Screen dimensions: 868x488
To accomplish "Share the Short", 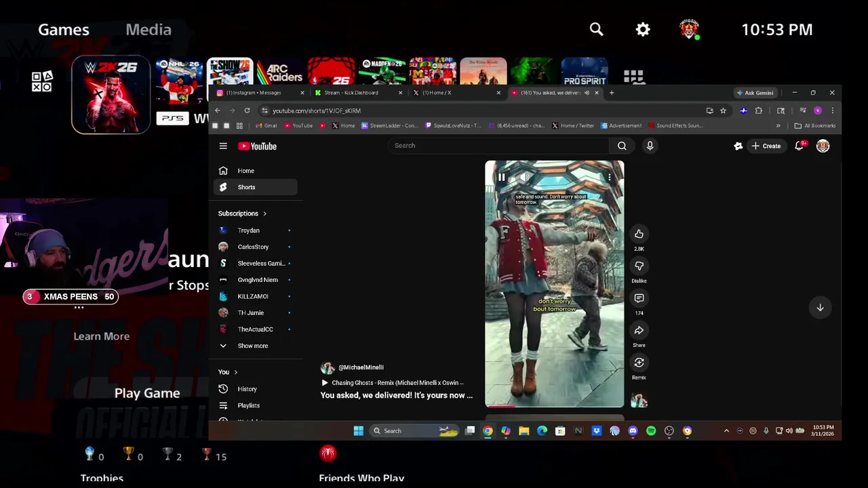I will 639,330.
